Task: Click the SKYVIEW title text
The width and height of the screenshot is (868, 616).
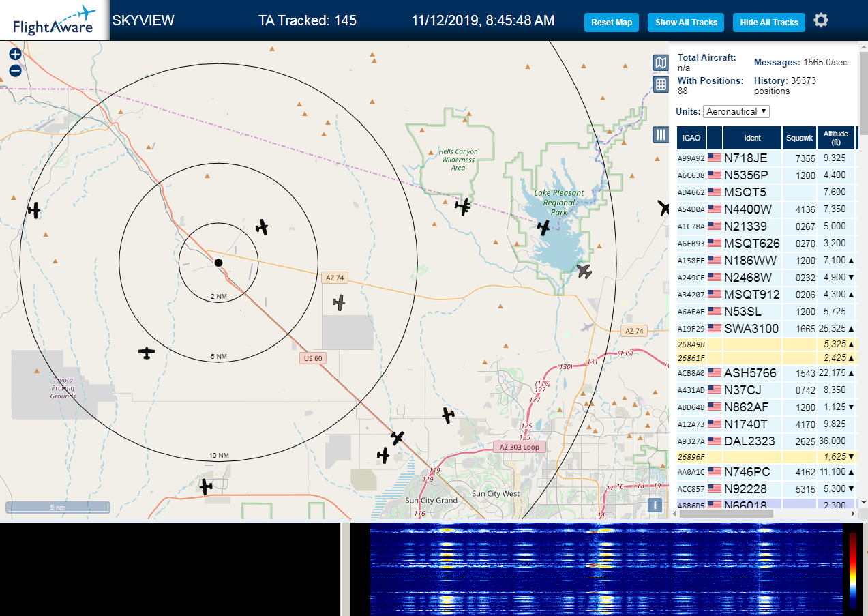Action: pyautogui.click(x=143, y=20)
